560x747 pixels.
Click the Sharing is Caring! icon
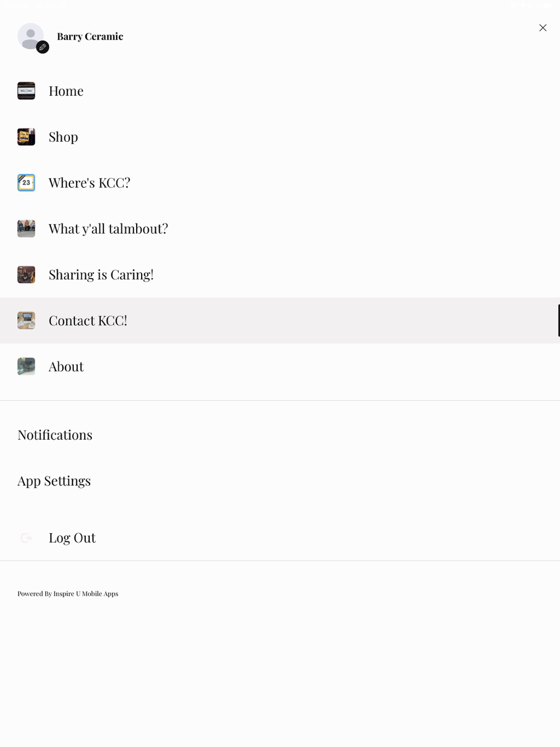pyautogui.click(x=26, y=274)
